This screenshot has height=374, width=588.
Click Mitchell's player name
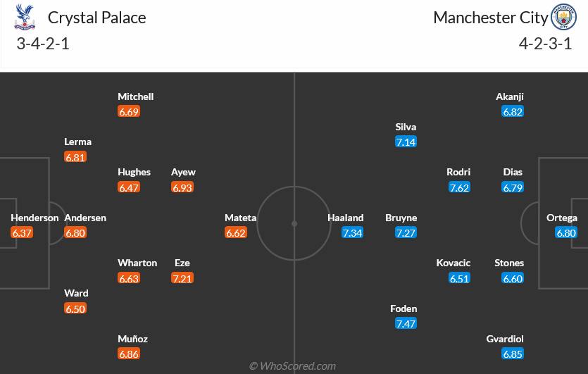click(x=135, y=96)
